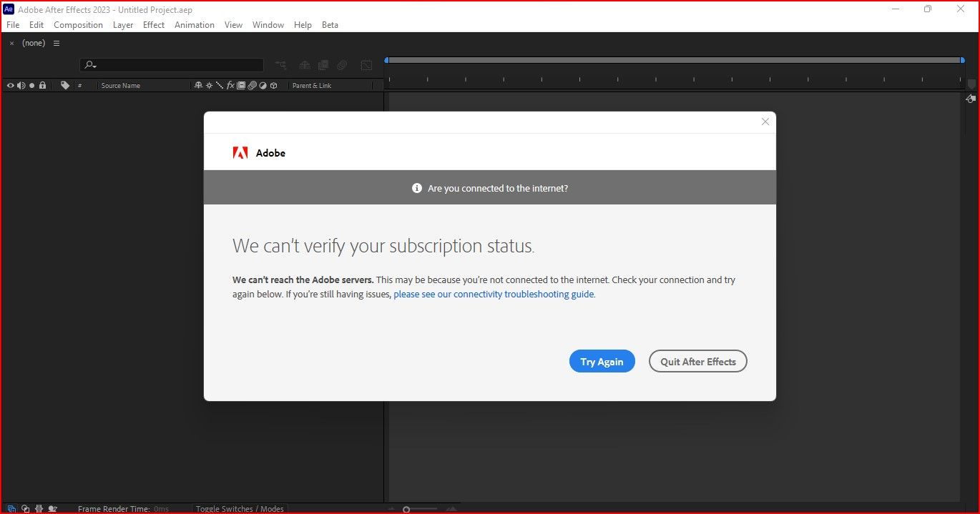Viewport: 980px width, 514px height.
Task: Click the Frame Render Time 0ms value
Action: tap(161, 509)
